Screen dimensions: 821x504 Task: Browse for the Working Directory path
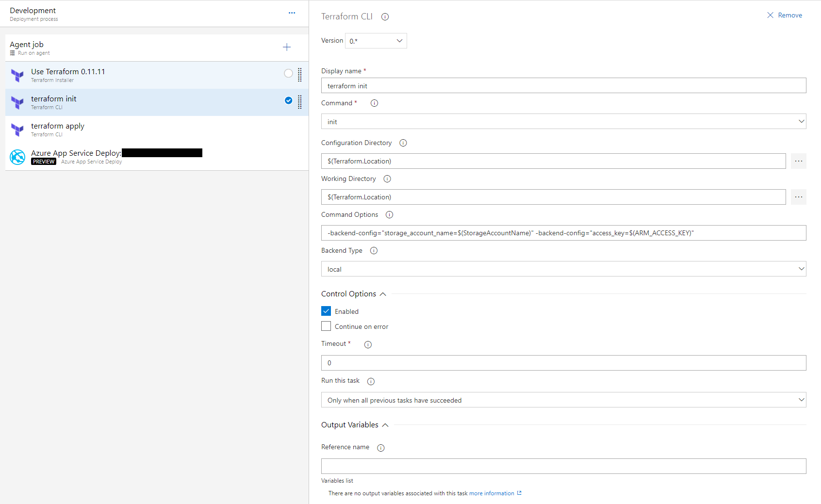click(x=799, y=197)
